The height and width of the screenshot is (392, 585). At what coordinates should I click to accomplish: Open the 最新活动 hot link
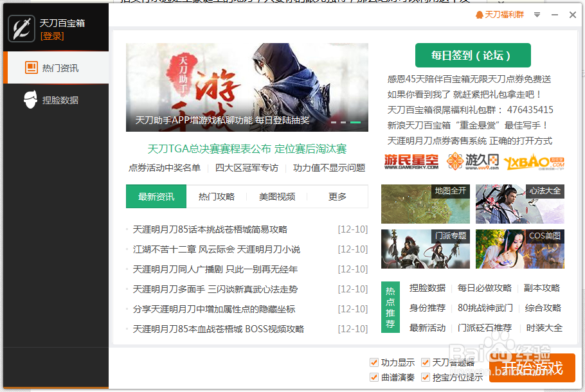428,328
